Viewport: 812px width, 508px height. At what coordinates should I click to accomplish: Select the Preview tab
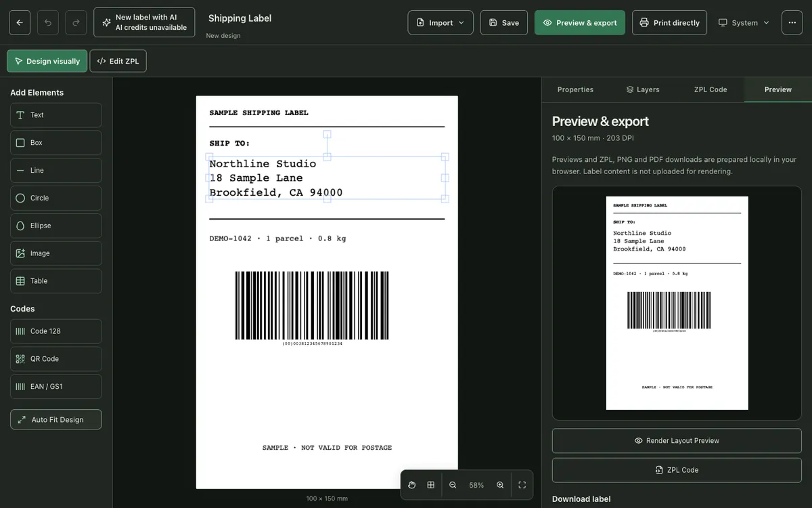point(778,89)
